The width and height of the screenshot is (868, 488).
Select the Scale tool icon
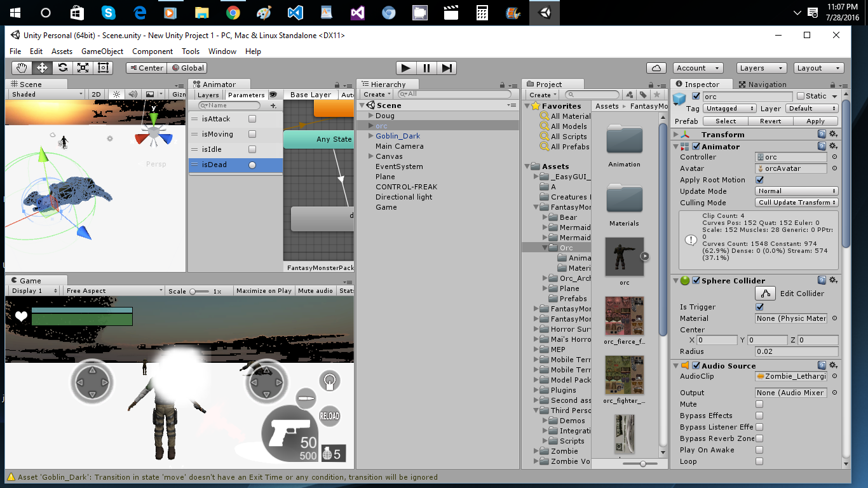(x=83, y=68)
